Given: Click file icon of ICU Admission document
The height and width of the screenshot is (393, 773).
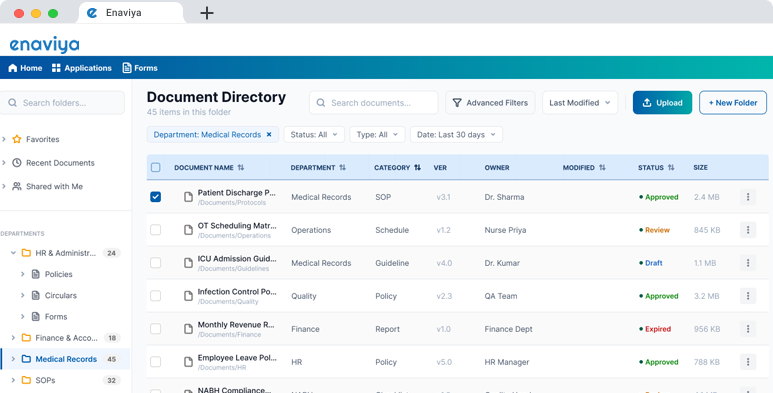Looking at the screenshot, I should [x=188, y=263].
